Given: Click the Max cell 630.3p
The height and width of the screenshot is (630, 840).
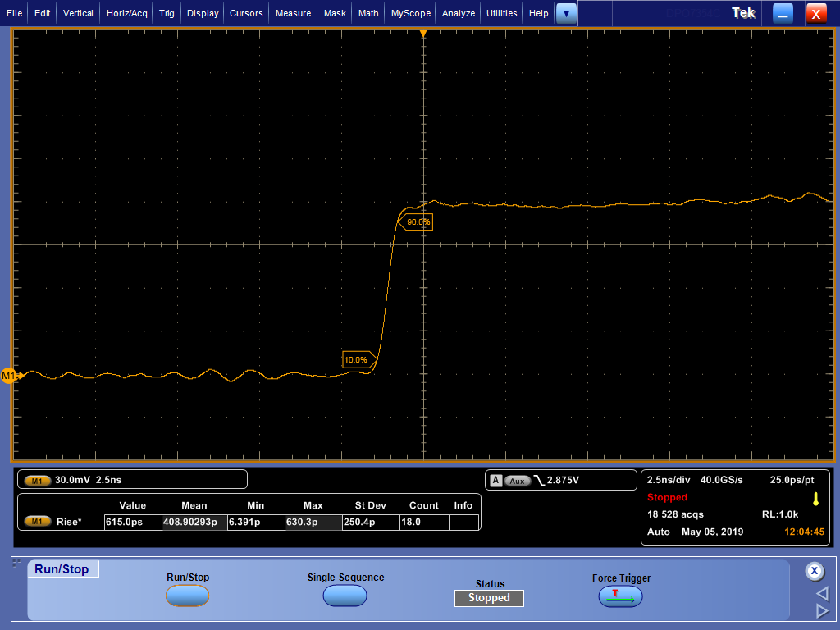Looking at the screenshot, I should [313, 522].
